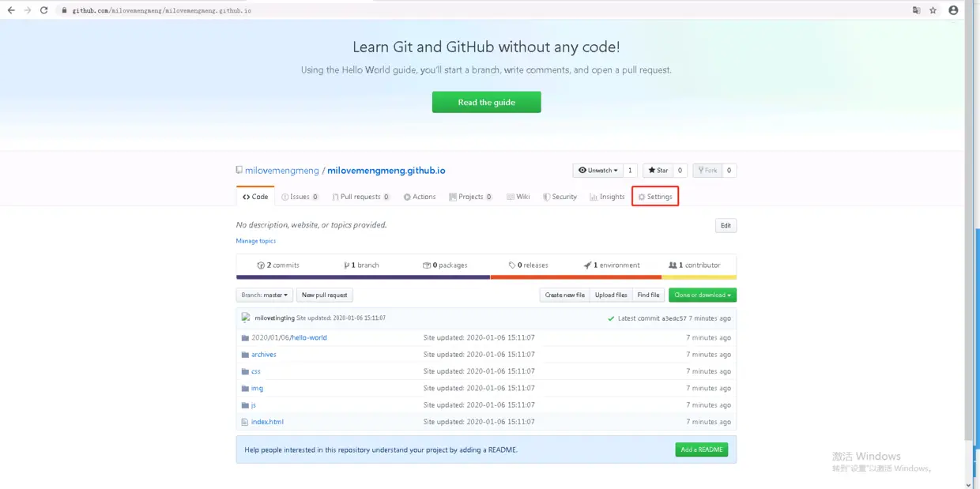The height and width of the screenshot is (489, 980).
Task: Click the scrollbar down arrow
Action: pyautogui.click(x=970, y=484)
